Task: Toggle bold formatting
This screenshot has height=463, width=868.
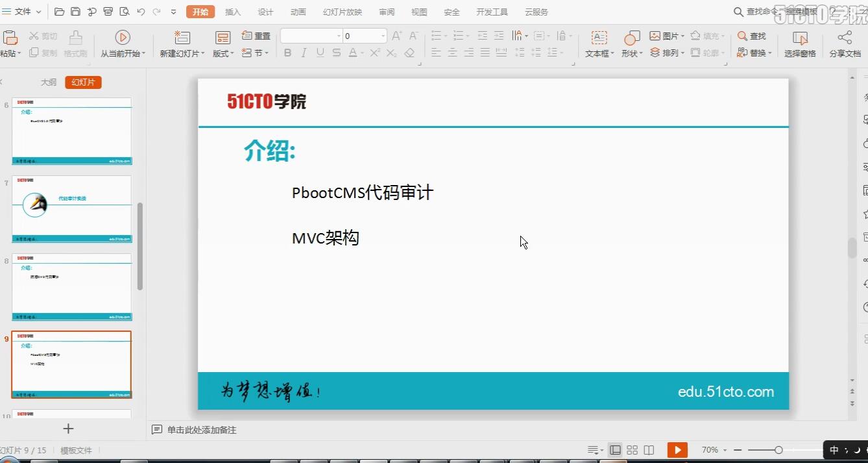Action: (x=287, y=53)
